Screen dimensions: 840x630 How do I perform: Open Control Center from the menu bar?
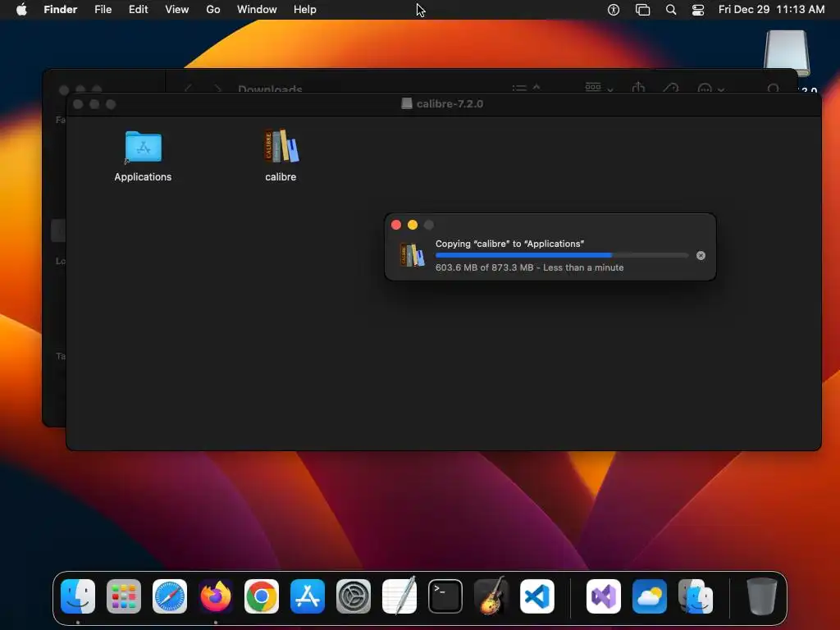tap(698, 10)
